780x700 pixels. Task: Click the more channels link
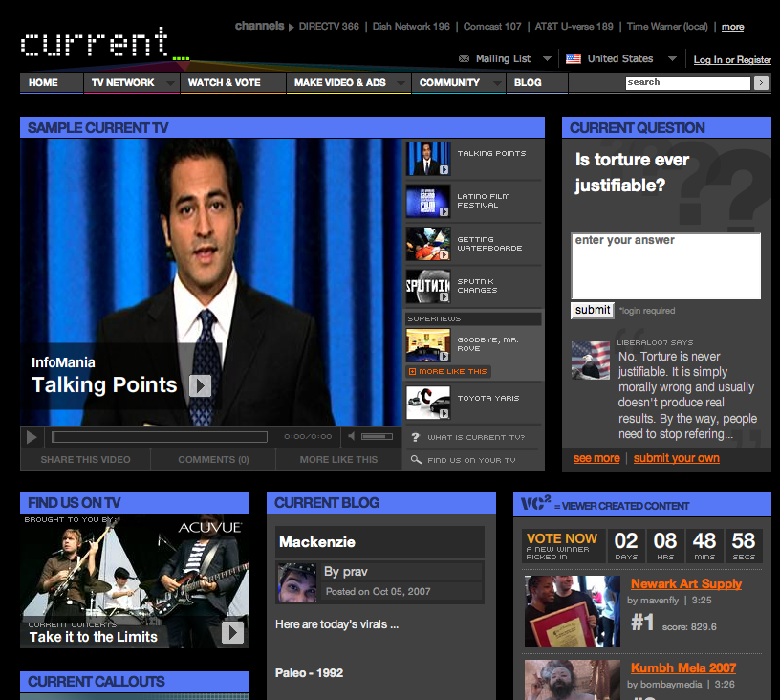733,27
